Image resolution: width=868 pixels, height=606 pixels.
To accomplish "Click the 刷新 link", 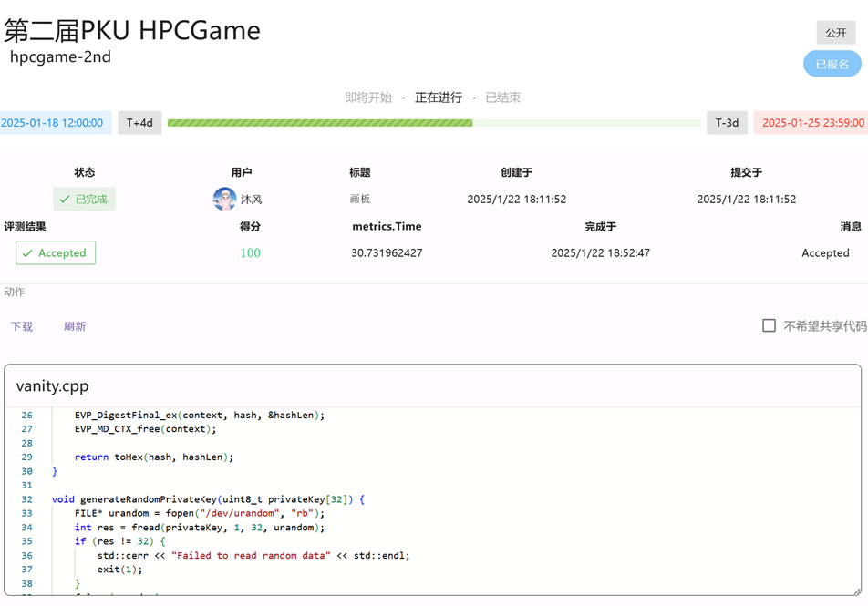I will tap(75, 326).
